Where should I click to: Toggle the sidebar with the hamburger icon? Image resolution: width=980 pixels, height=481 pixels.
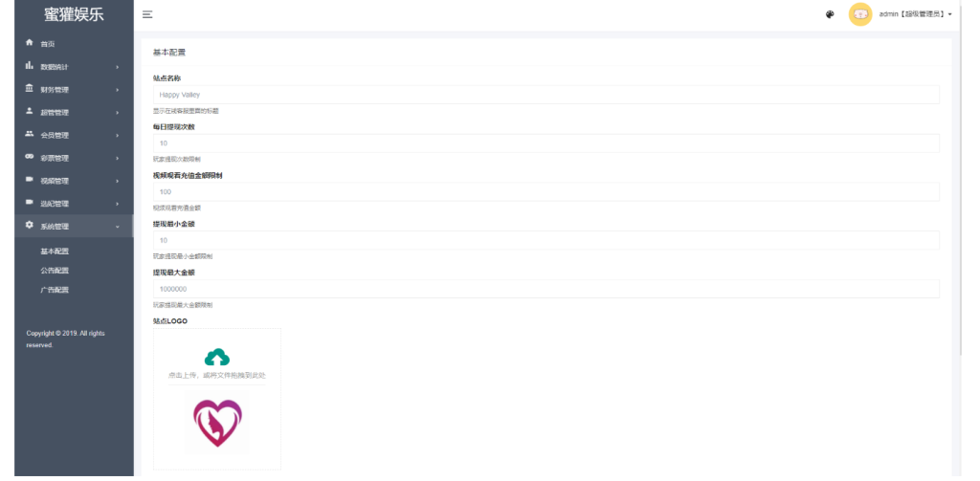(x=147, y=14)
